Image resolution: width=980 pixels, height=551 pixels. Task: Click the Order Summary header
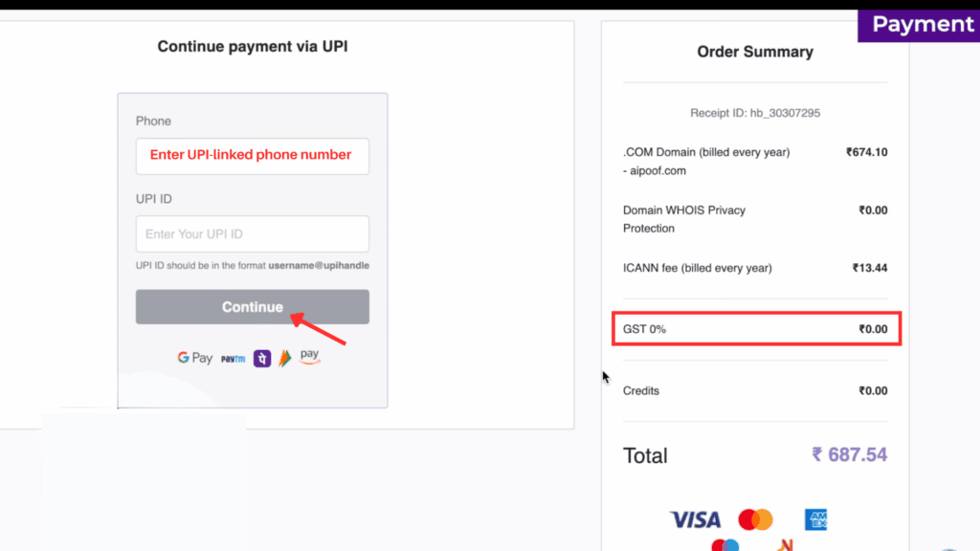[x=755, y=52]
